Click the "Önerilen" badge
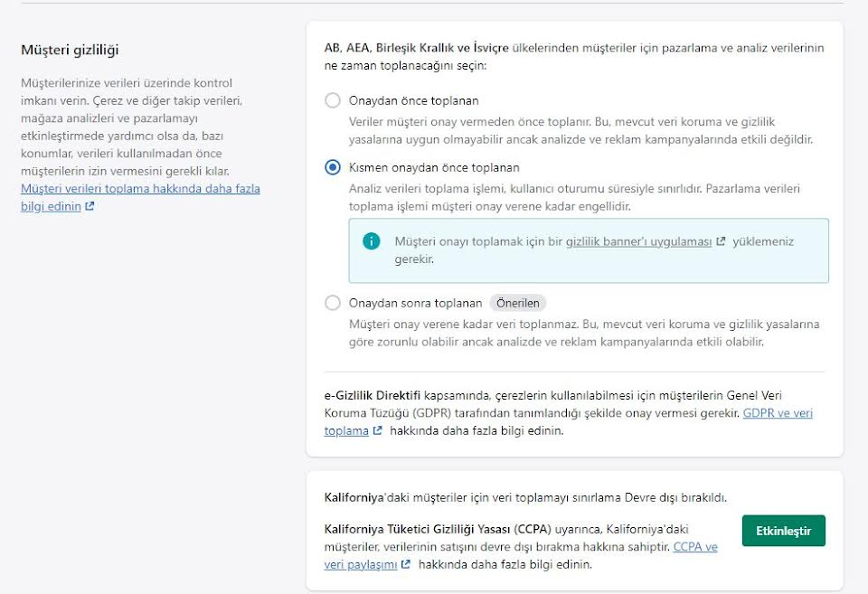Screen dimensions: 868x594 tap(517, 303)
